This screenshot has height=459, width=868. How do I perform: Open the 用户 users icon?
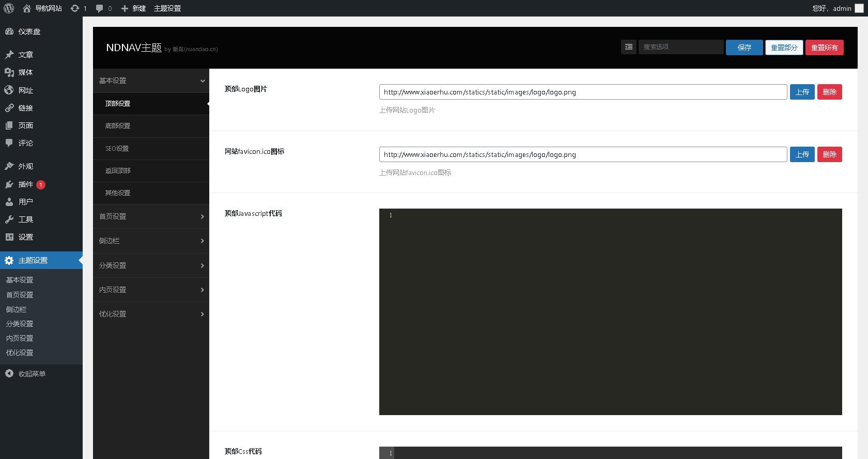coord(9,202)
